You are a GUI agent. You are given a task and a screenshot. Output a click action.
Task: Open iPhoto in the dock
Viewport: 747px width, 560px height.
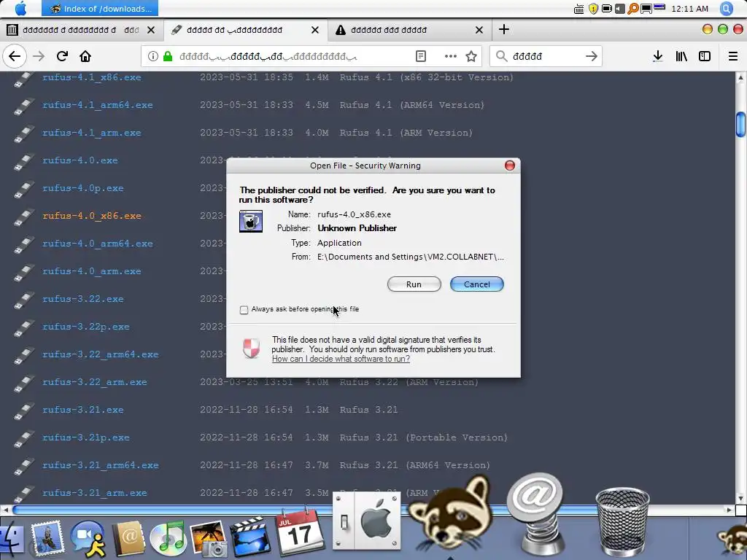point(209,539)
